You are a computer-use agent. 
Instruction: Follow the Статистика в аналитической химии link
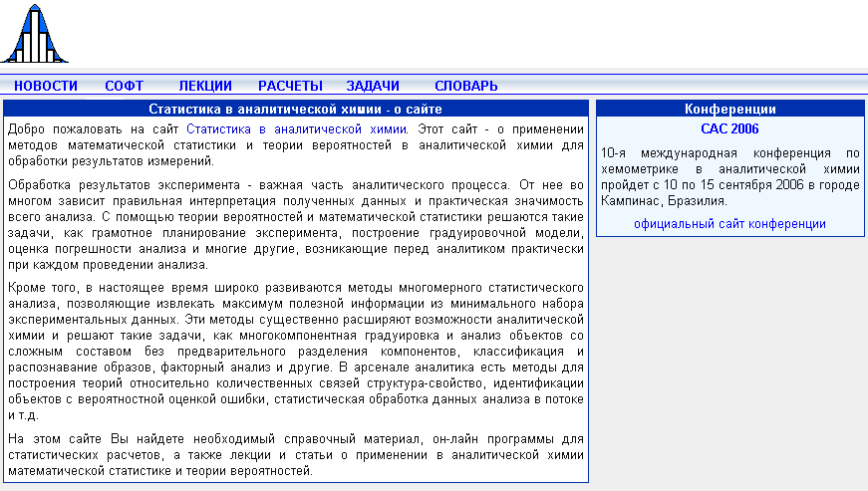click(x=296, y=129)
